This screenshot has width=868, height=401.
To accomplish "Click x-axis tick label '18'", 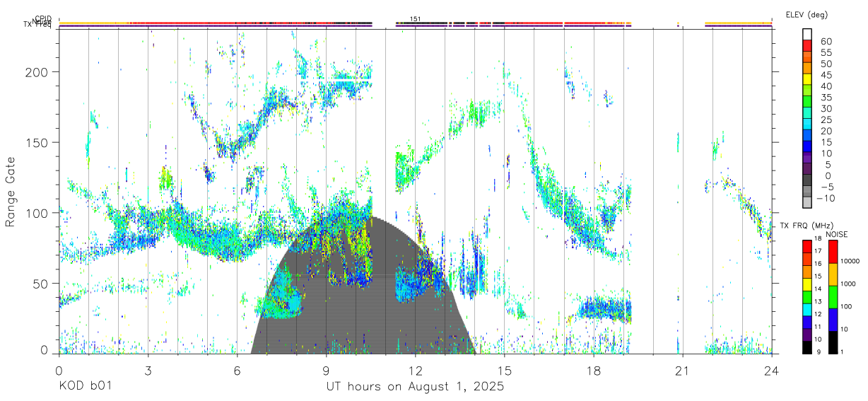I will click(594, 370).
